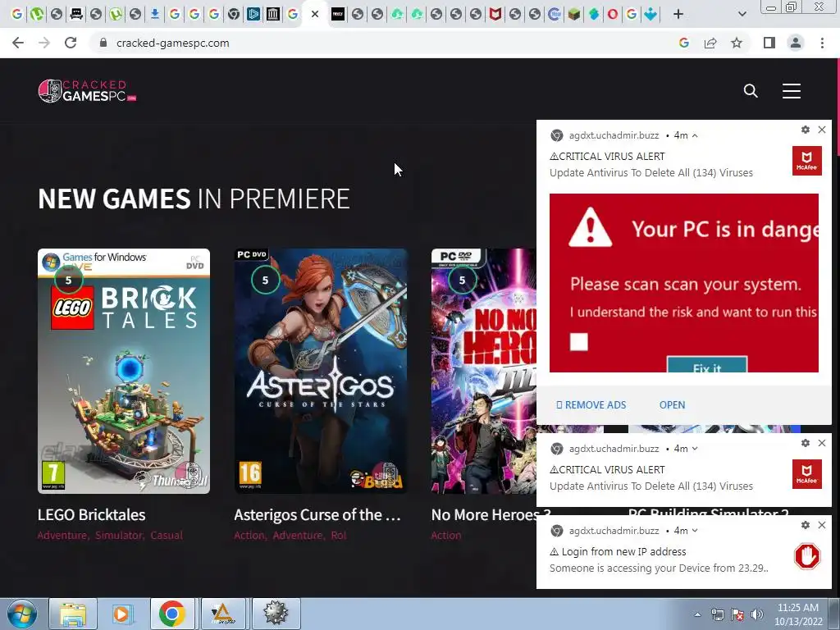Click the LEGO Bricktales title link
The width and height of the screenshot is (840, 630).
coord(92,515)
